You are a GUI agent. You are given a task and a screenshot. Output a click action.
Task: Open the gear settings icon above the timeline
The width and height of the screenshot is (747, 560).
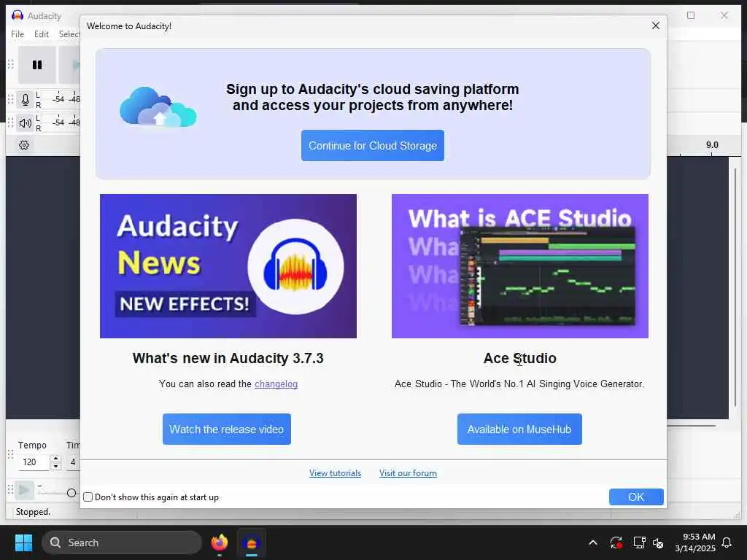point(24,145)
